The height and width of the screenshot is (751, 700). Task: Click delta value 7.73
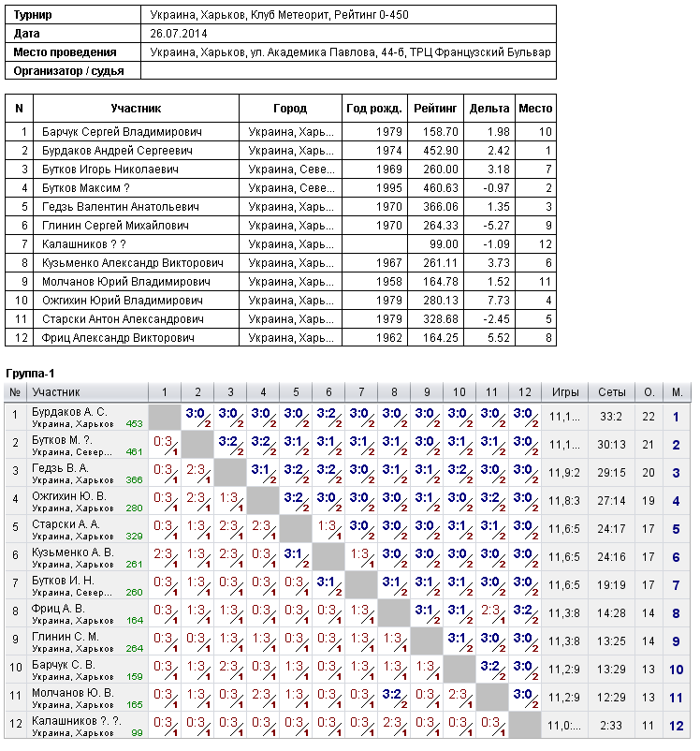[x=499, y=300]
